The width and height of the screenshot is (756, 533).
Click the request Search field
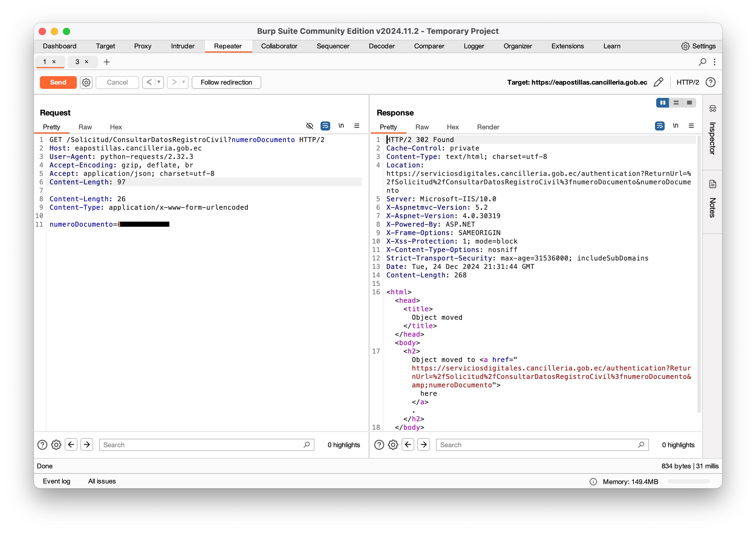(x=207, y=445)
